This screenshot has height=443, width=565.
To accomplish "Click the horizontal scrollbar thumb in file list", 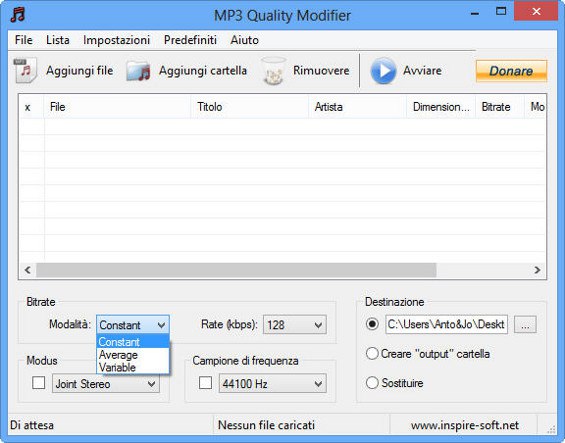I will (x=236, y=270).
